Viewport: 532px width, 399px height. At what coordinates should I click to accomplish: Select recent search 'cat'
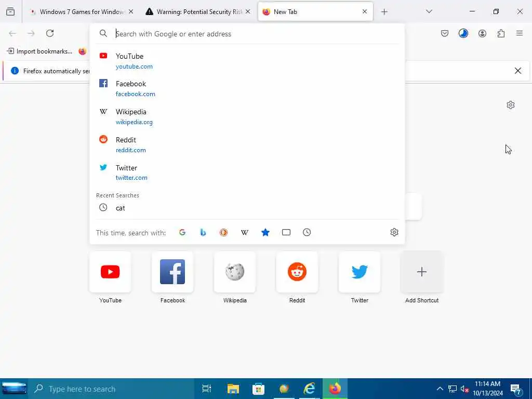pyautogui.click(x=247, y=208)
